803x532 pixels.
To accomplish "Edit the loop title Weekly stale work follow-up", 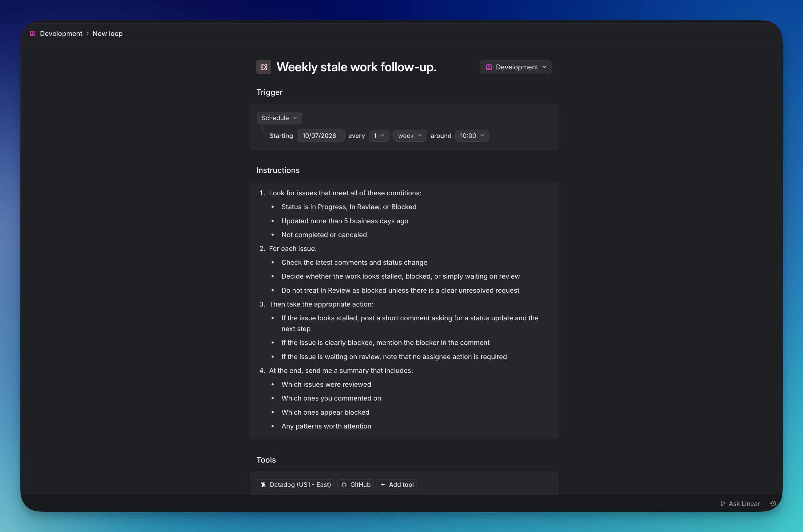I will (x=357, y=67).
